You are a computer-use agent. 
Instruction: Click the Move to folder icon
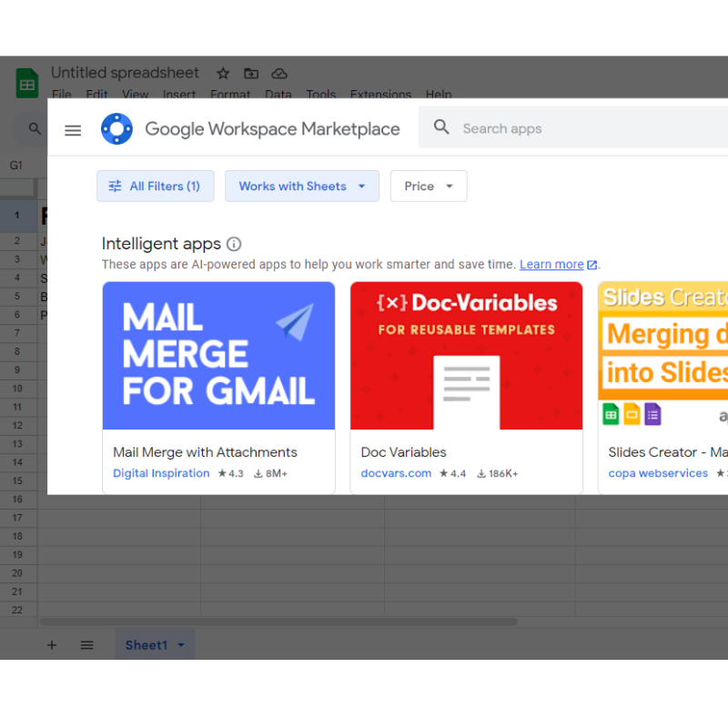tap(251, 74)
